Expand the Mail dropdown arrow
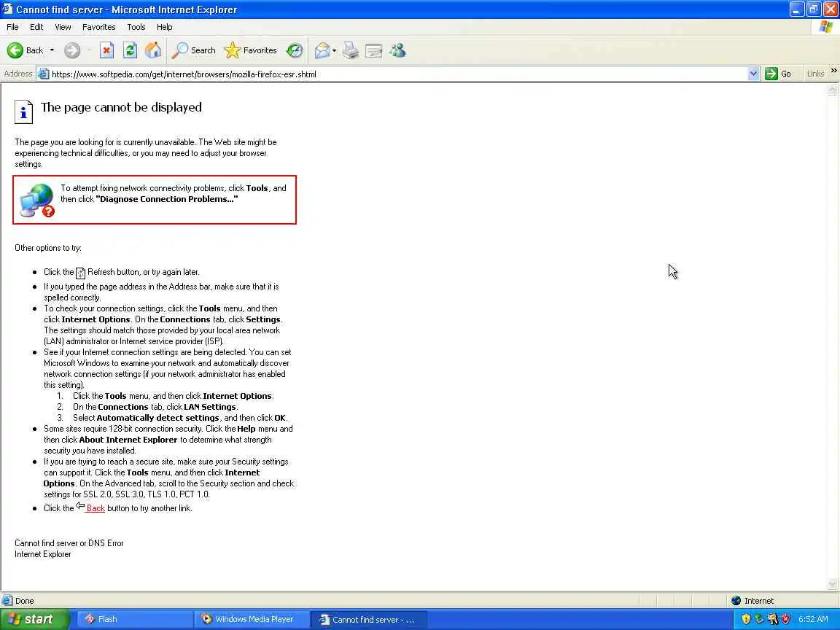 [x=334, y=50]
